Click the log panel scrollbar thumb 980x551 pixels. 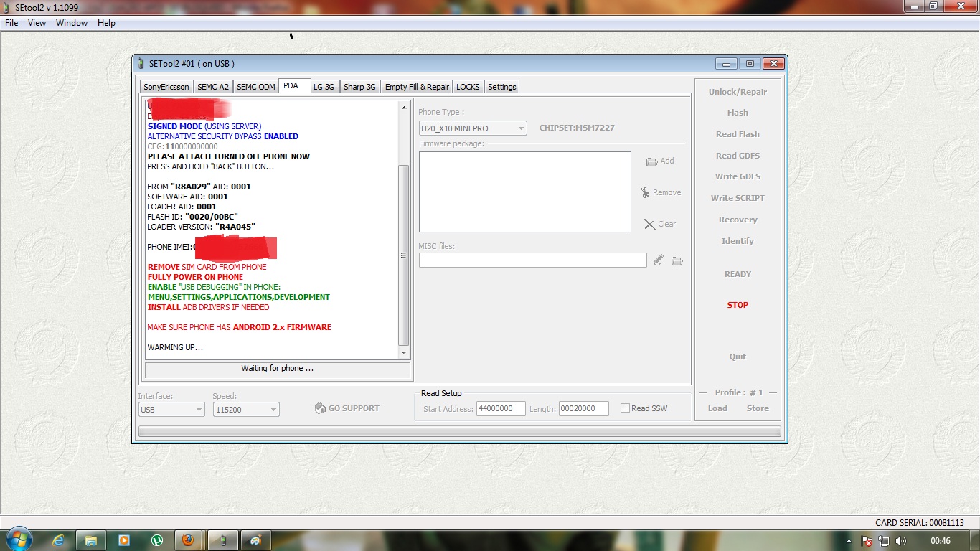(404, 255)
